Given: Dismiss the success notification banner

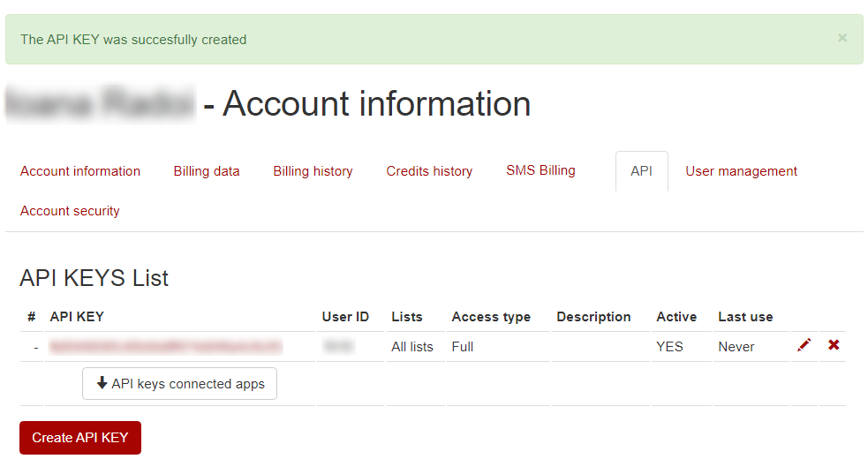Looking at the screenshot, I should pyautogui.click(x=842, y=38).
